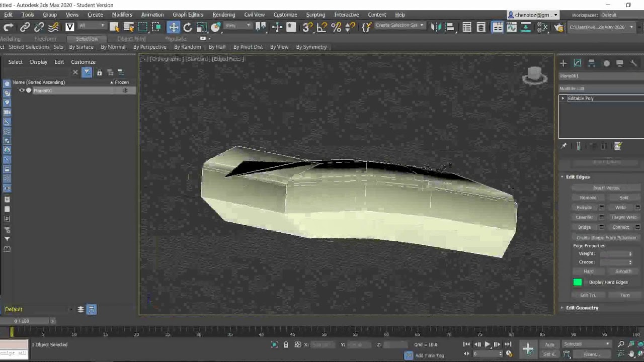Click the Link selection chain icon

(25, 27)
